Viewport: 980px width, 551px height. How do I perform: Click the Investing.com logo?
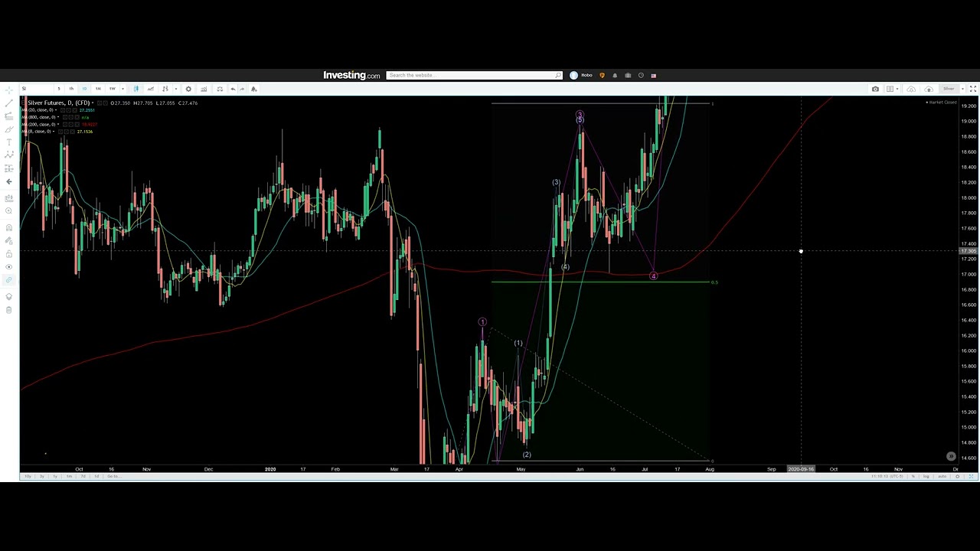pyautogui.click(x=351, y=75)
